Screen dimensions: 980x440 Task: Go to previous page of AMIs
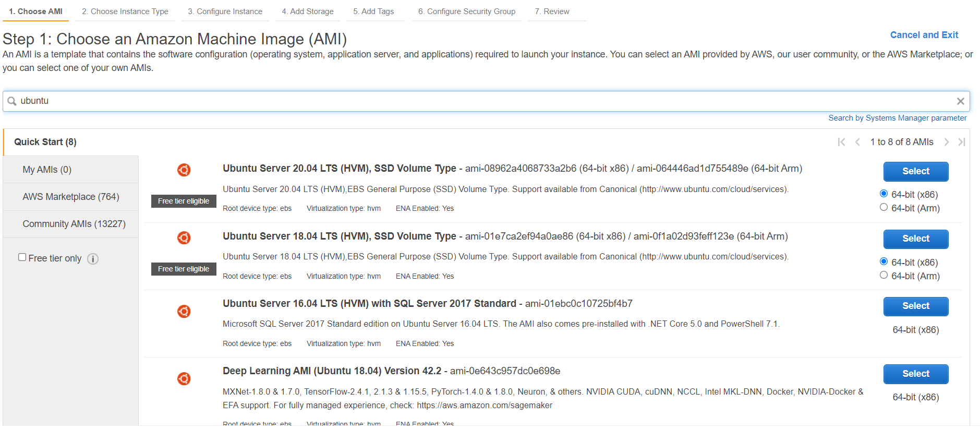click(857, 142)
